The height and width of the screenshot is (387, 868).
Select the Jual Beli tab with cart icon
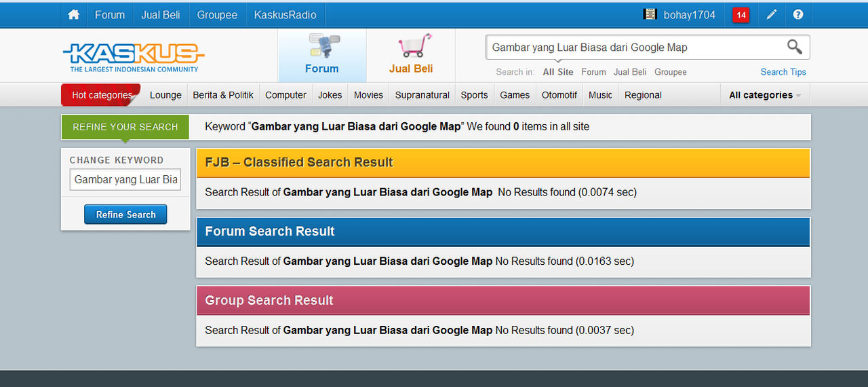411,55
